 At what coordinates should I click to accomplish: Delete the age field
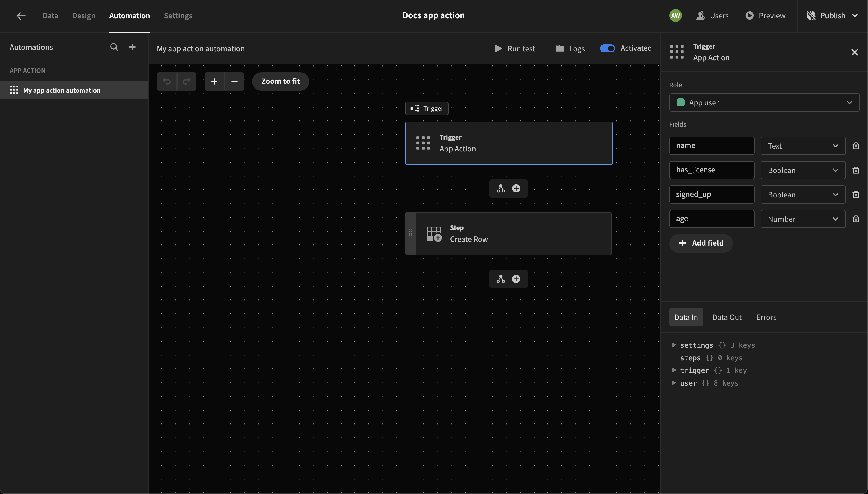click(856, 219)
